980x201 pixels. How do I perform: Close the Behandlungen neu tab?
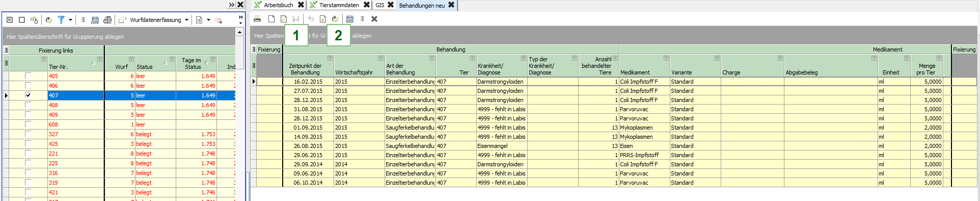451,5
